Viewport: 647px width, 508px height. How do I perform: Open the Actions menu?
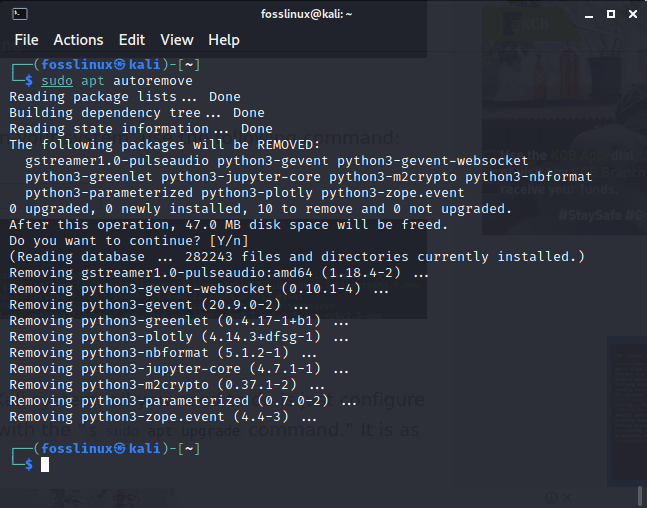[x=78, y=40]
